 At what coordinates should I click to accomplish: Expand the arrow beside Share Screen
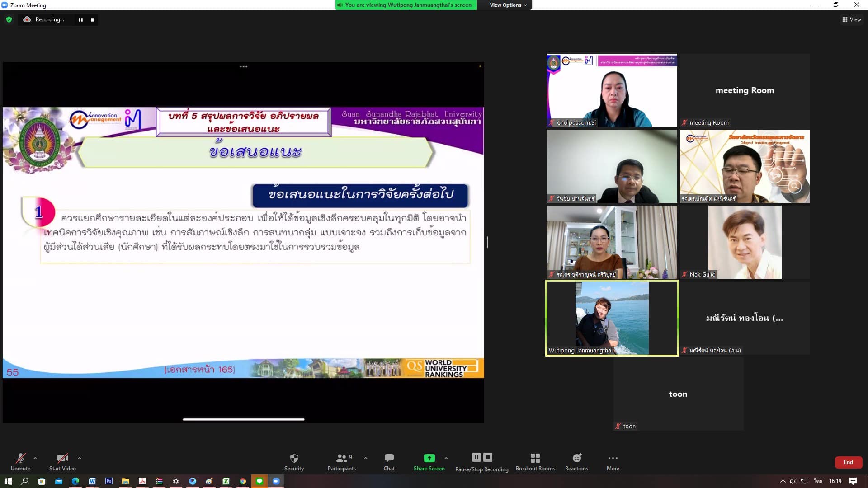446,458
